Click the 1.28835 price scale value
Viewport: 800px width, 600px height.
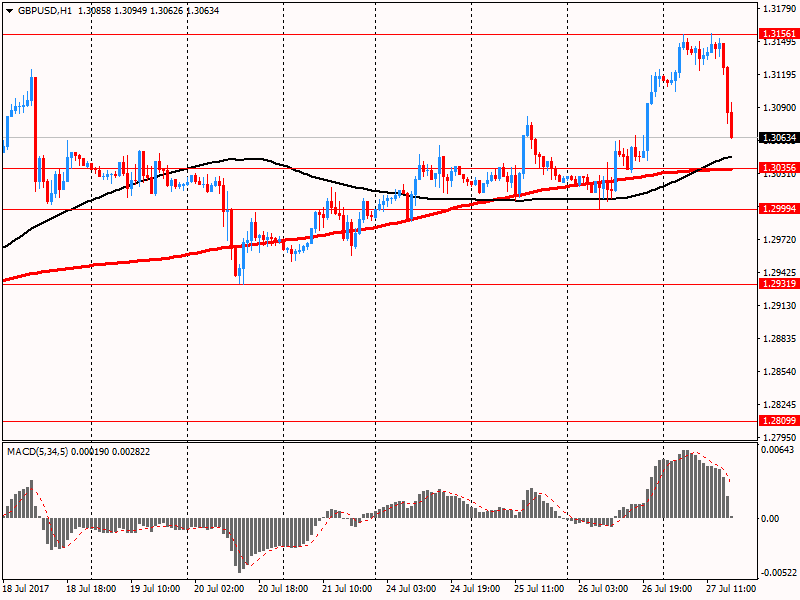(779, 339)
